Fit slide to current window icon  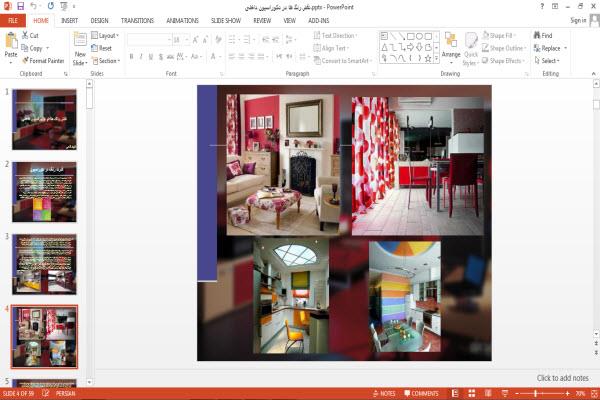(x=595, y=393)
